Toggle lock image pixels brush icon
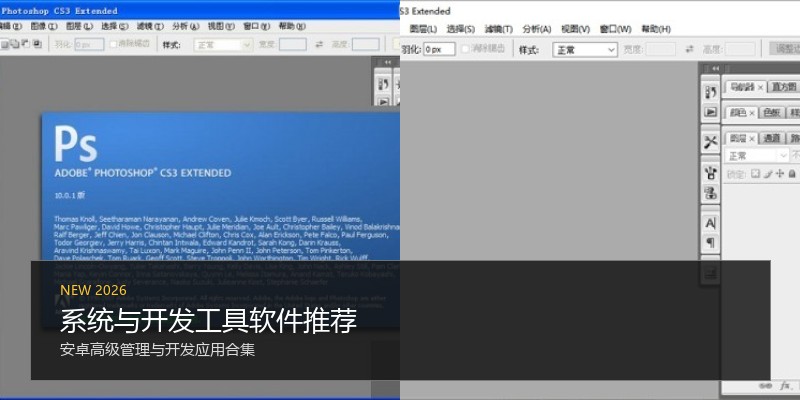Image resolution: width=800 pixels, height=400 pixels. pyautogui.click(x=768, y=174)
